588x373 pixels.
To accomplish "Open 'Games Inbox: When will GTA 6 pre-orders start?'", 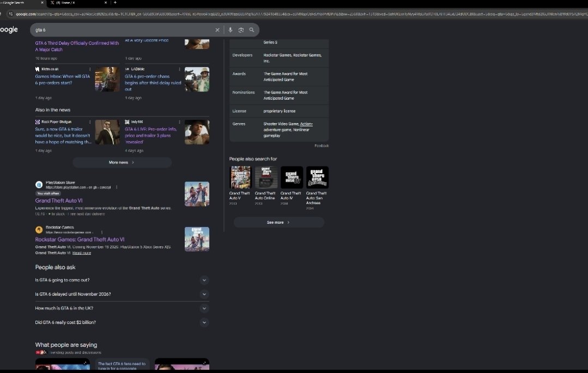I will pyautogui.click(x=63, y=80).
